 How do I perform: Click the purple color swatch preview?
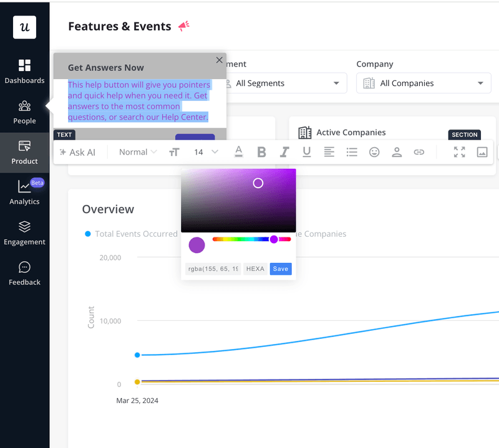(196, 245)
